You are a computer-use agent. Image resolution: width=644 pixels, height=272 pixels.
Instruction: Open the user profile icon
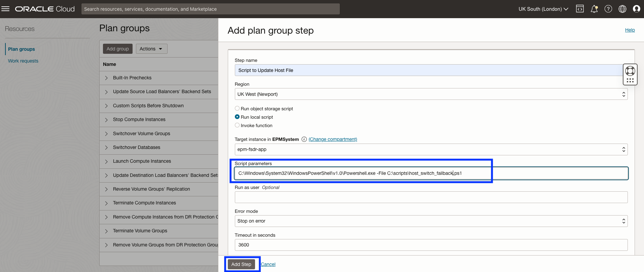click(x=637, y=9)
